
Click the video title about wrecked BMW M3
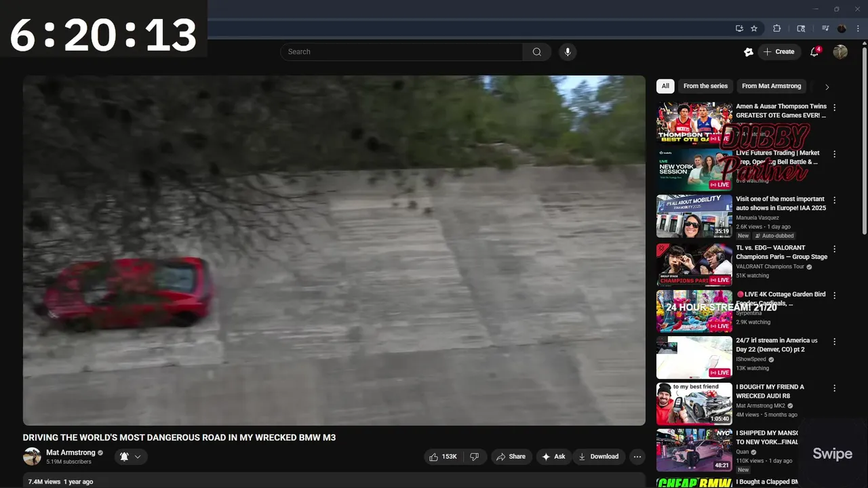coord(179,438)
